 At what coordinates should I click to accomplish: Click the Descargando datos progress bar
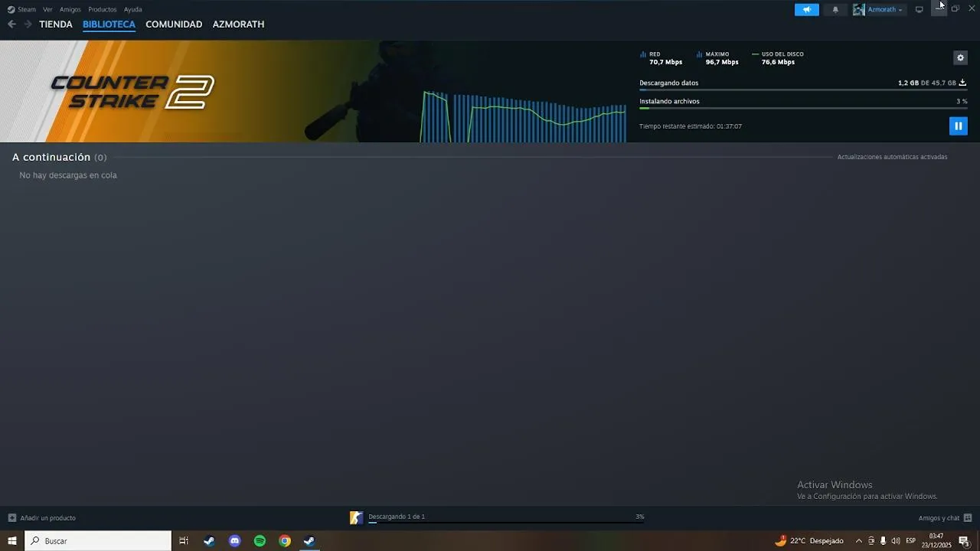[803, 90]
